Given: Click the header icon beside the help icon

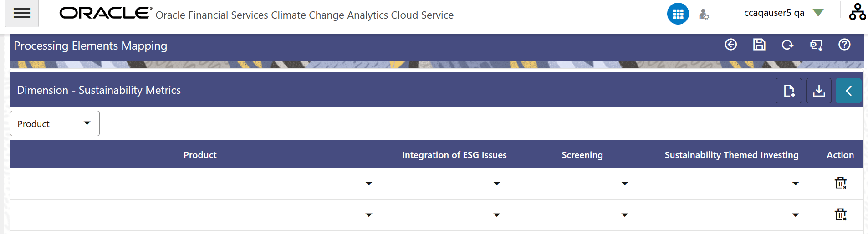Looking at the screenshot, I should [816, 45].
